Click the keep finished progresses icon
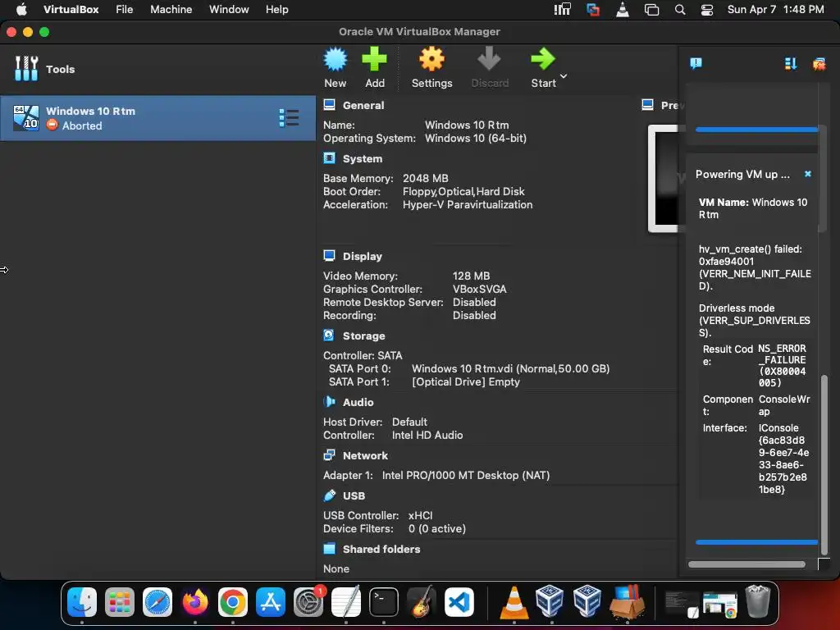Viewport: 840px width, 630px height. 791,64
